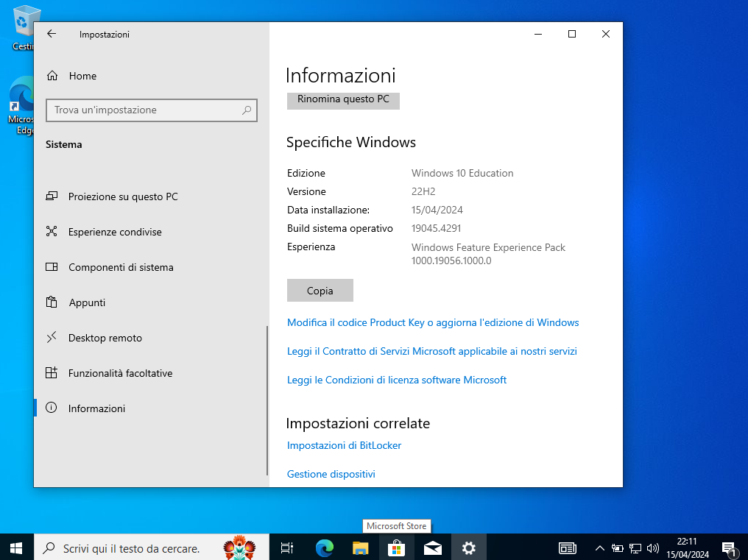This screenshot has height=560, width=748.
Task: Open Gestione dispositivi link
Action: tap(331, 474)
